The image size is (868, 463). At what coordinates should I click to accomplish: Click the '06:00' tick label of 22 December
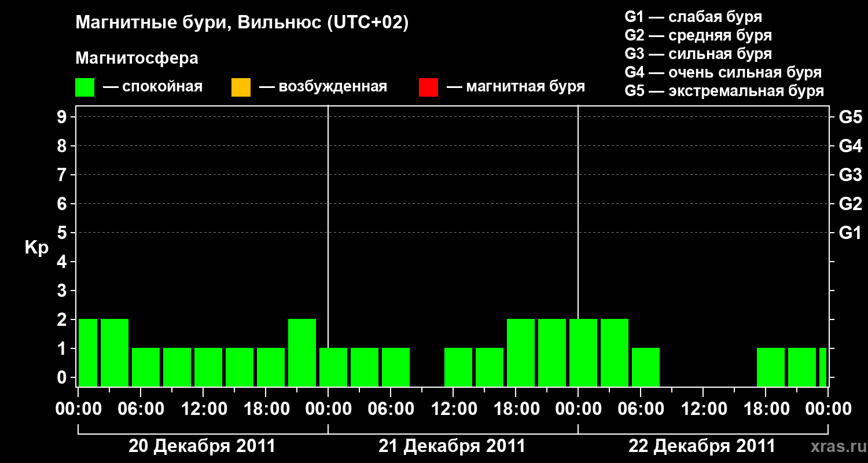pos(641,409)
